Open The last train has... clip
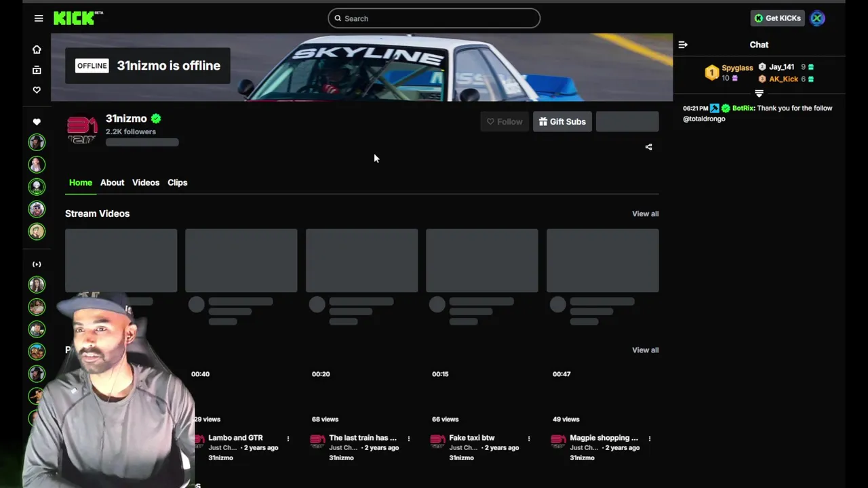 (x=363, y=438)
